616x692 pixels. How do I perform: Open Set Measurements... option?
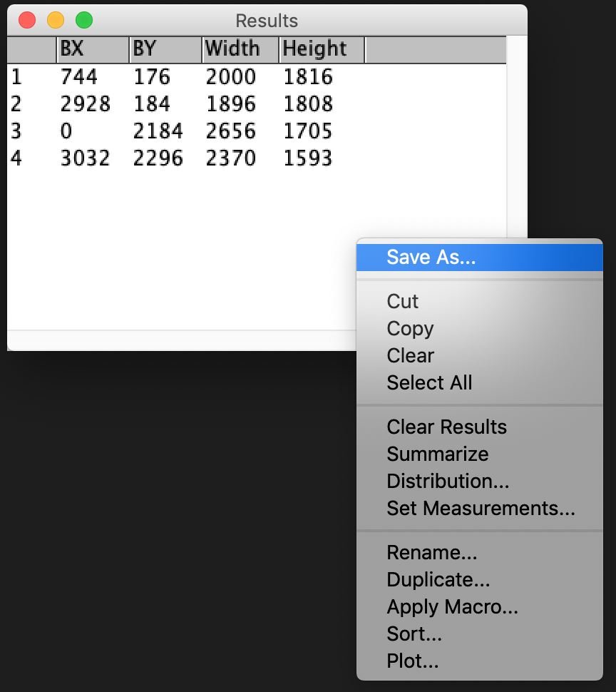pos(481,509)
